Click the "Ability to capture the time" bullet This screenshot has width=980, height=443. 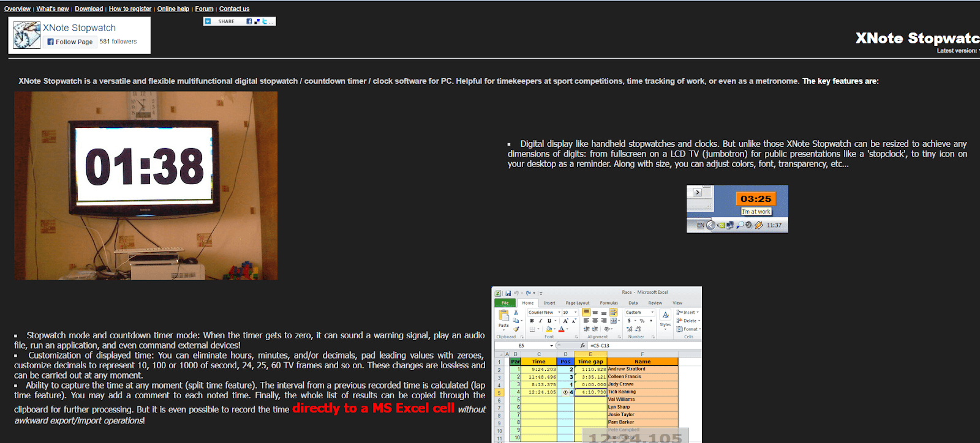tap(250, 403)
